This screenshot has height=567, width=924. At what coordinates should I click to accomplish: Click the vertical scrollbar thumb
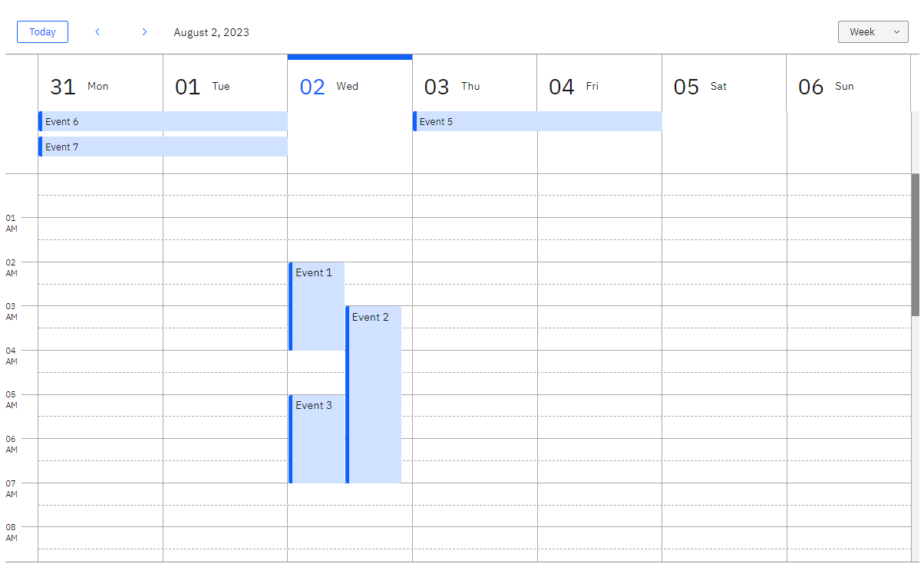[915, 245]
